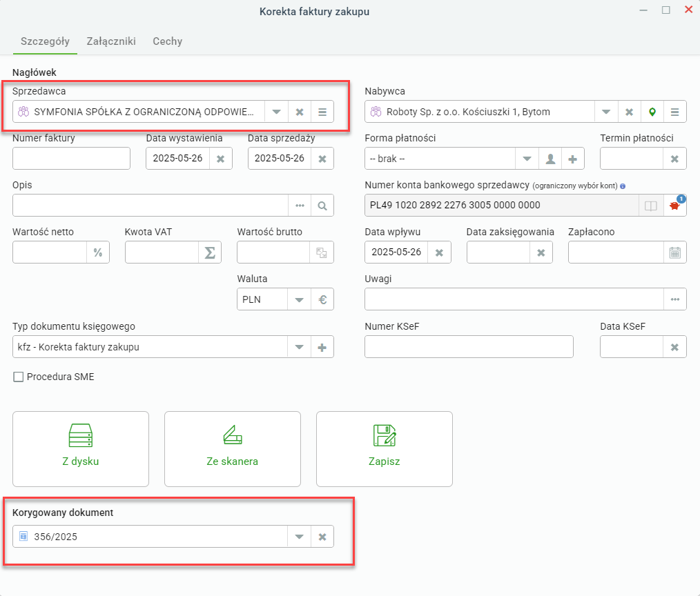Open the Opis ellipsis options
This screenshot has width=700, height=596.
[300, 206]
